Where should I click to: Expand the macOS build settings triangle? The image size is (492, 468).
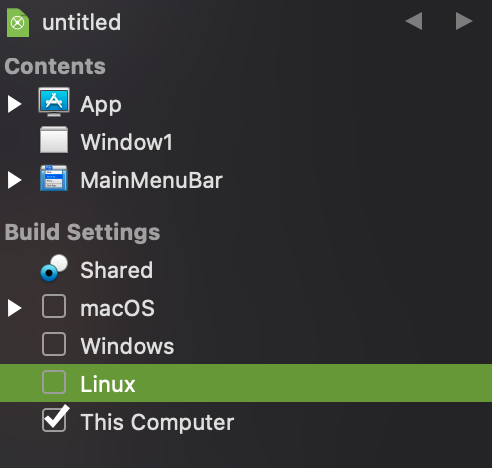(x=14, y=308)
